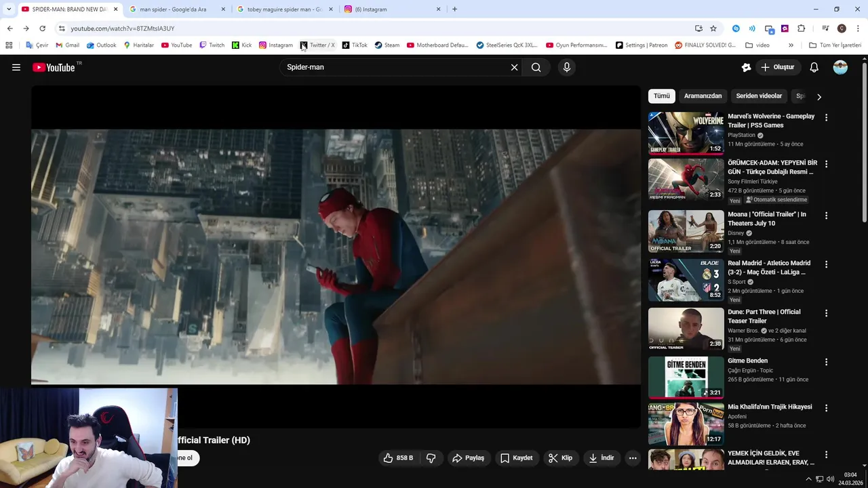Open the Kick bookmark

(x=241, y=45)
